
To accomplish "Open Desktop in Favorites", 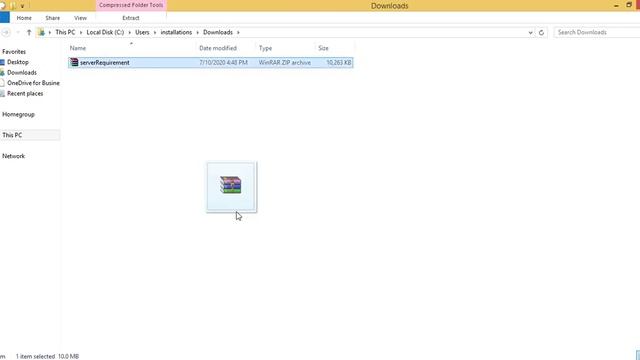I will pyautogui.click(x=18, y=62).
